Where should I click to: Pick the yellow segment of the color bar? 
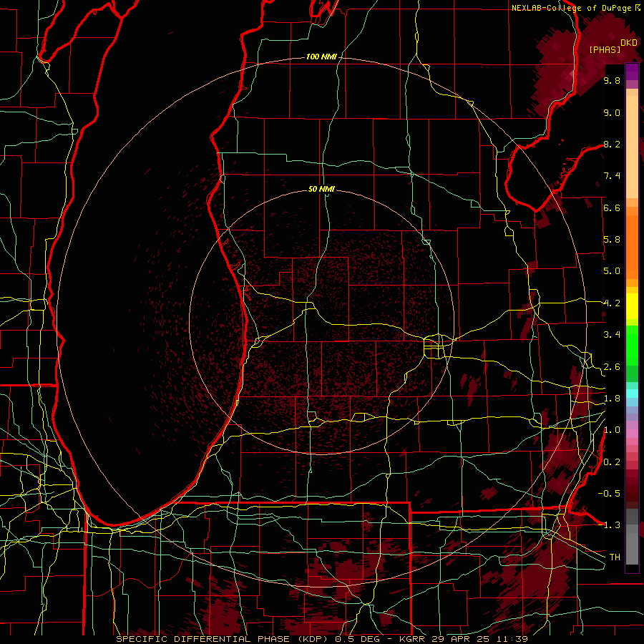(632, 306)
